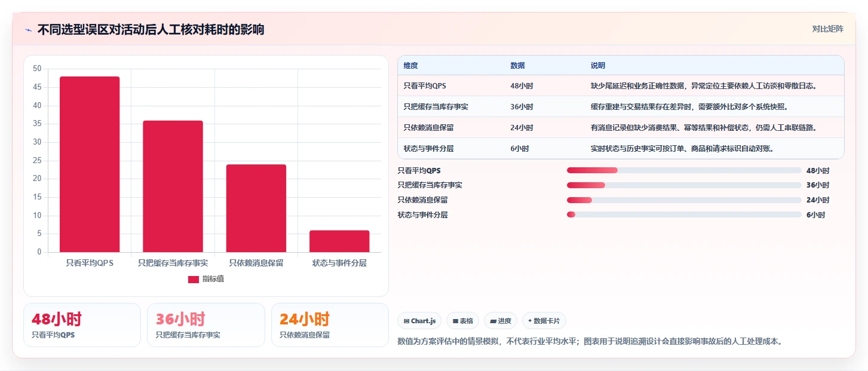Image resolution: width=868 pixels, height=371 pixels.
Task: Click the 维度 column header
Action: coord(411,66)
